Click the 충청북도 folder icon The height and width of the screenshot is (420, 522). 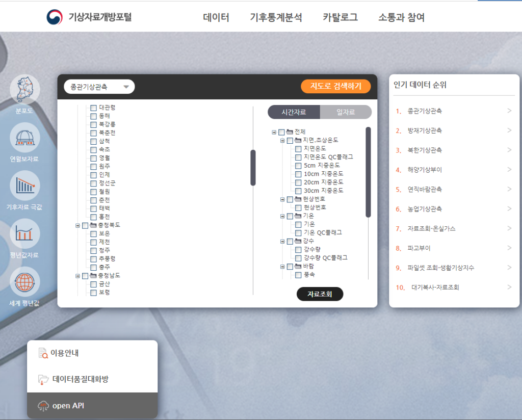[93, 225]
